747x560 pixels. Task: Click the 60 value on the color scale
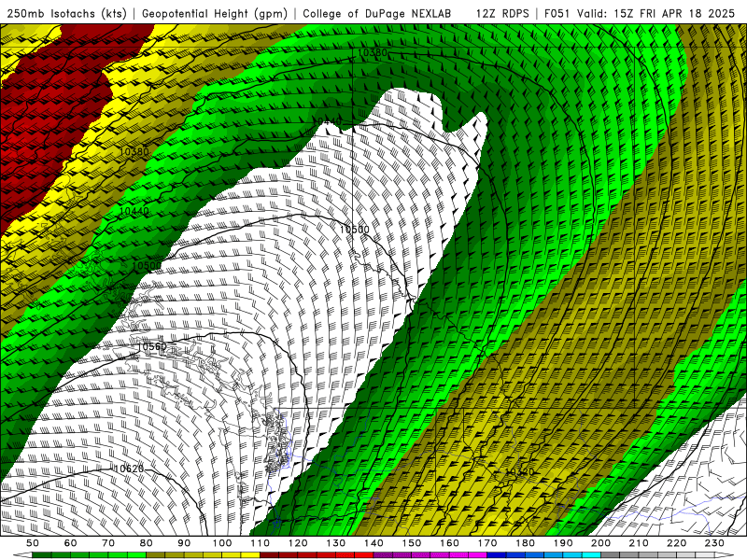[x=70, y=543]
